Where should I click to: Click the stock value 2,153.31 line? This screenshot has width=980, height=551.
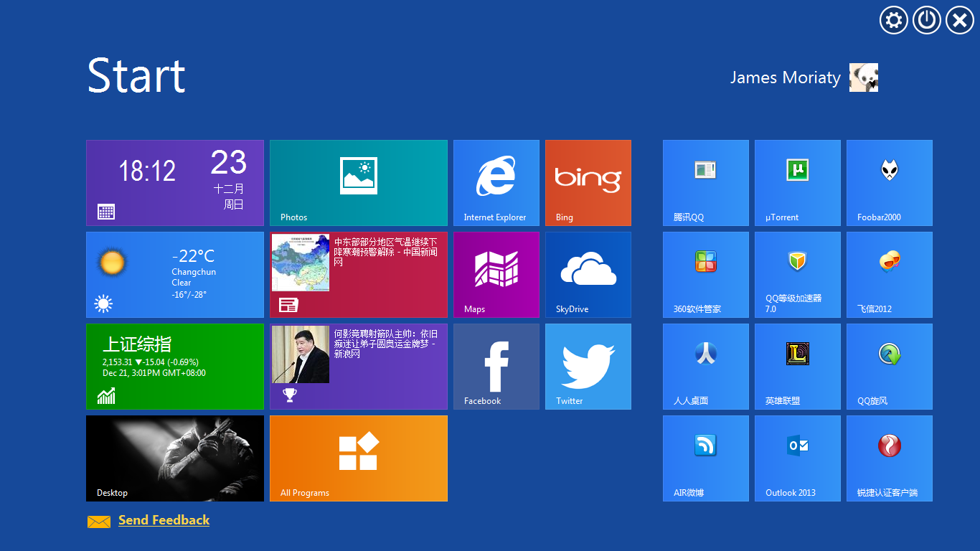[151, 362]
